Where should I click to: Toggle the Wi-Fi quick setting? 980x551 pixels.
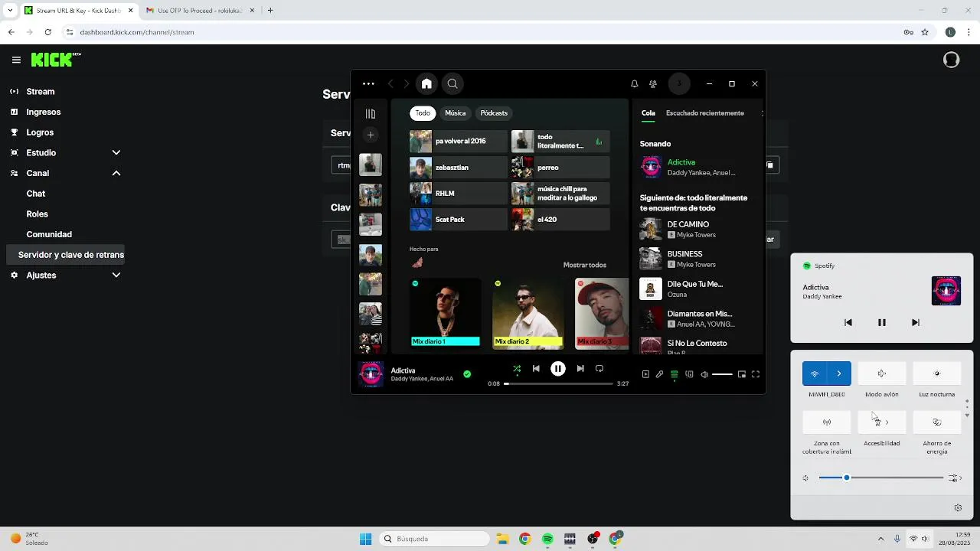pyautogui.click(x=815, y=373)
